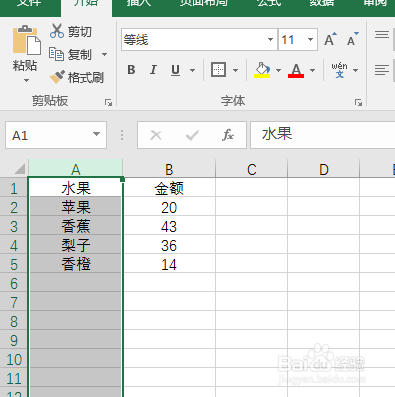The width and height of the screenshot is (395, 397).
Task: Click cell containing 梨子
Action: click(76, 245)
